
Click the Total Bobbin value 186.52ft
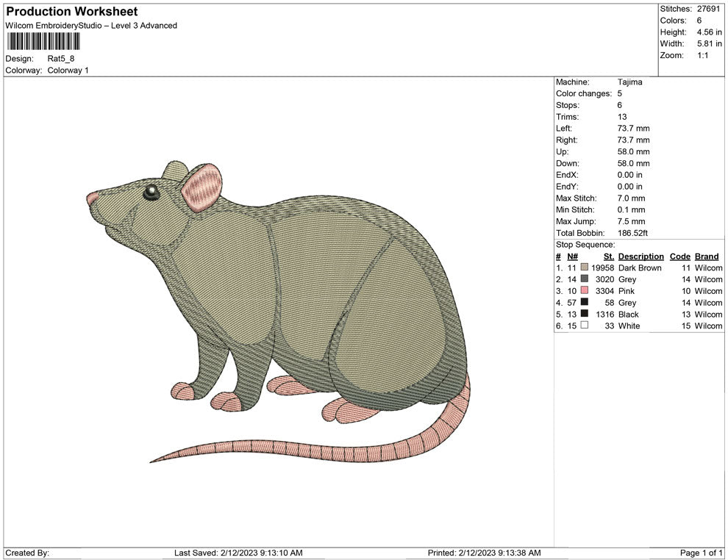point(632,233)
